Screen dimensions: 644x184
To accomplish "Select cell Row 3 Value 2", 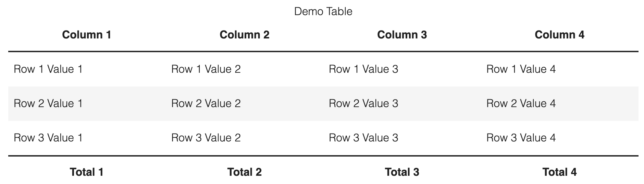I will (x=206, y=138).
